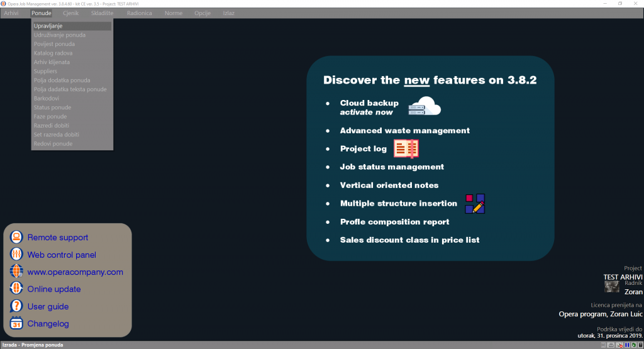Select the Barkodovi menu item

[47, 99]
